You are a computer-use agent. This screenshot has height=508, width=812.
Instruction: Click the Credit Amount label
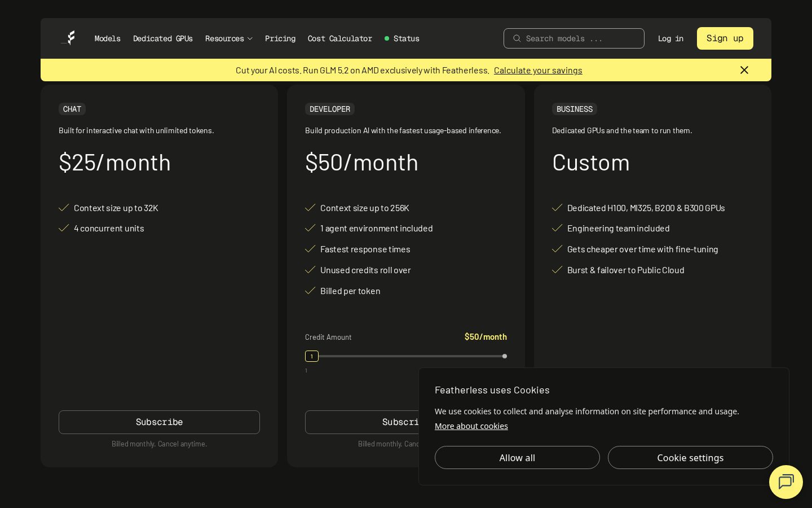coord(328,337)
